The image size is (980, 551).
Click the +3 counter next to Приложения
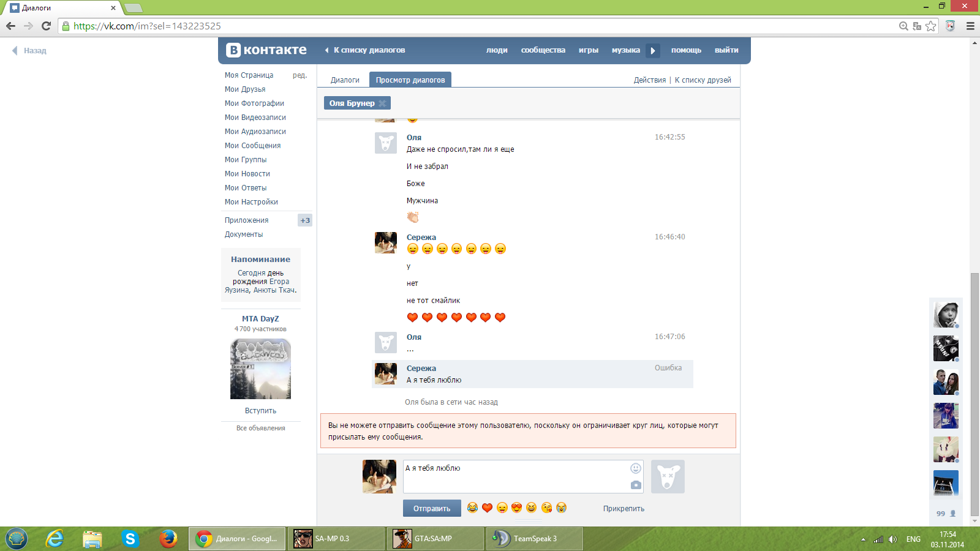pyautogui.click(x=305, y=220)
